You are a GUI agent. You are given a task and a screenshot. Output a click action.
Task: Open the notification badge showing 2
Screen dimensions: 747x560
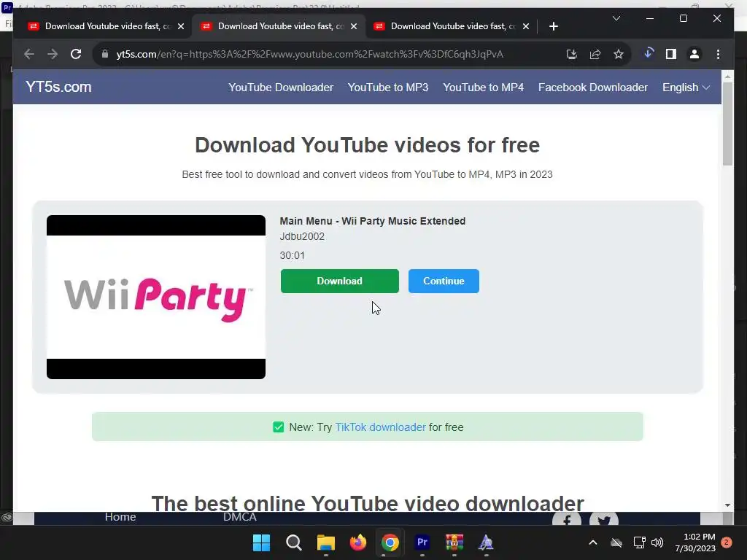pyautogui.click(x=727, y=542)
